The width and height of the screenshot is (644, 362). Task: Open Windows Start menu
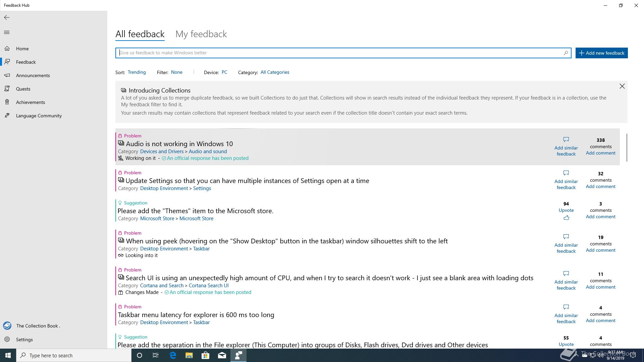[x=8, y=355]
